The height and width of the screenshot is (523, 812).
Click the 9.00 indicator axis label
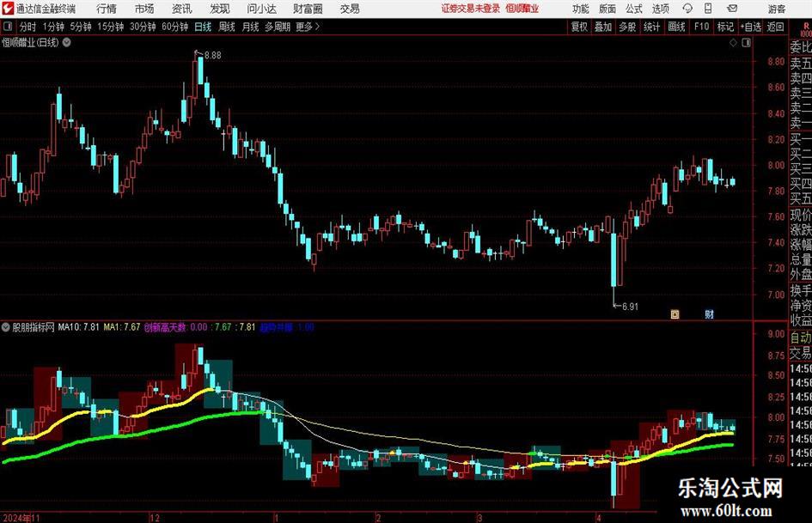[x=776, y=334]
